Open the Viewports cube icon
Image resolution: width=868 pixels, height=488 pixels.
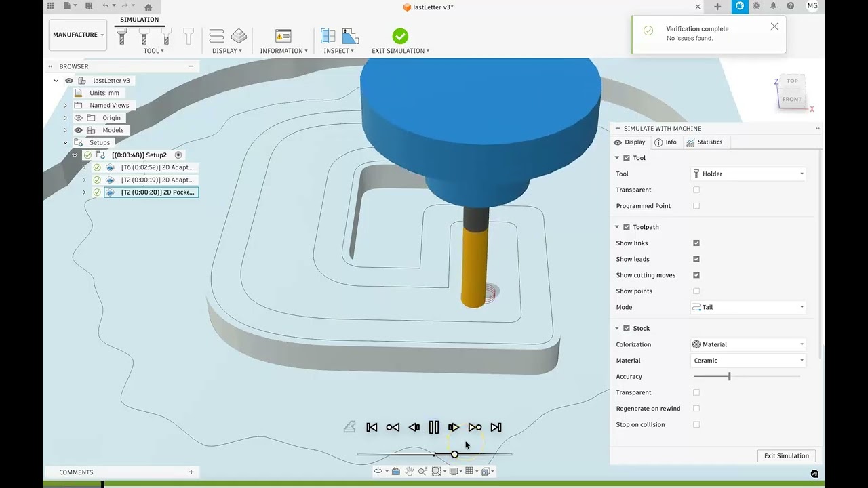point(487,471)
